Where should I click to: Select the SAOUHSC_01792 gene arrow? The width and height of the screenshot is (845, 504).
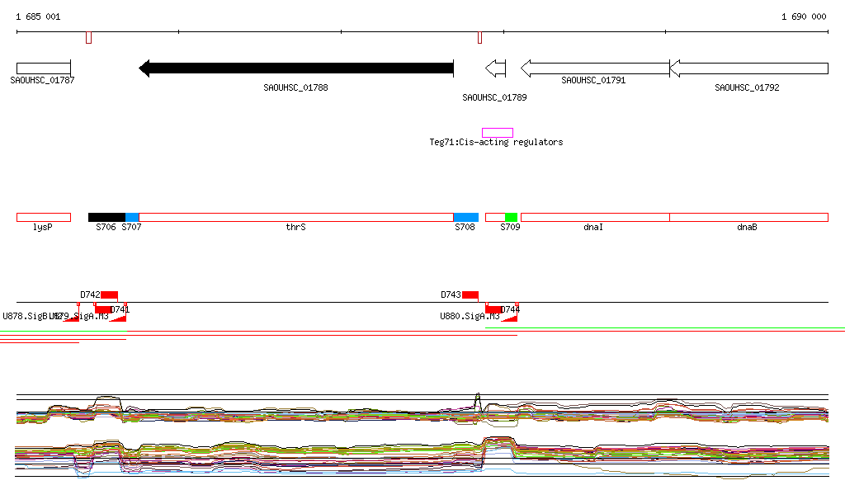(748, 68)
